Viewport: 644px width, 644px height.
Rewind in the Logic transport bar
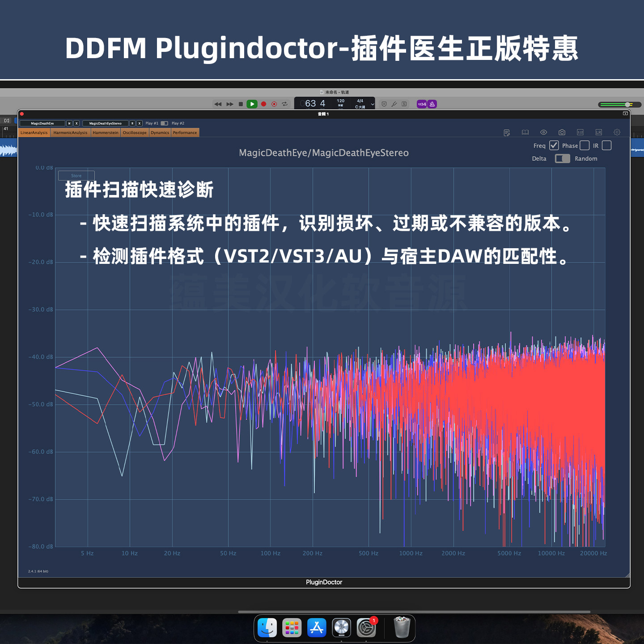218,104
